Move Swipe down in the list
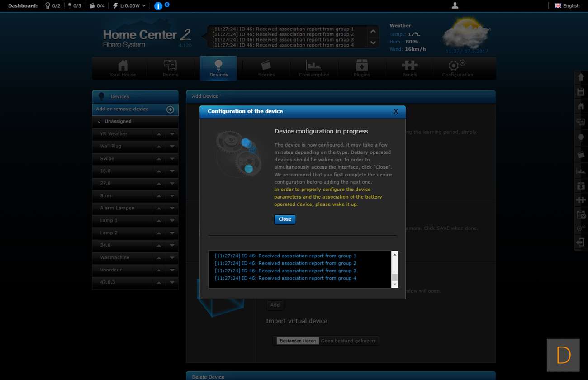 [x=172, y=159]
